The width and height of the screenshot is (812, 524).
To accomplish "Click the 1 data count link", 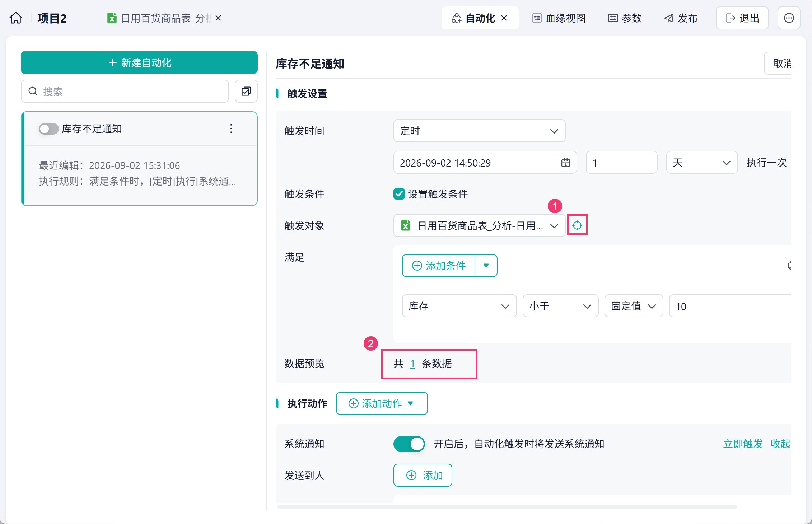I will [412, 364].
